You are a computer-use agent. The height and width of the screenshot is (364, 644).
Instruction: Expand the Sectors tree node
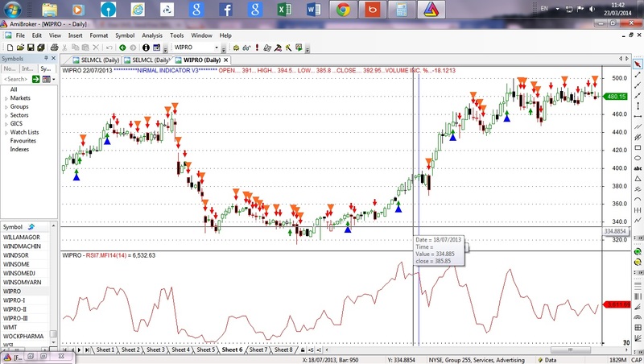coord(6,116)
